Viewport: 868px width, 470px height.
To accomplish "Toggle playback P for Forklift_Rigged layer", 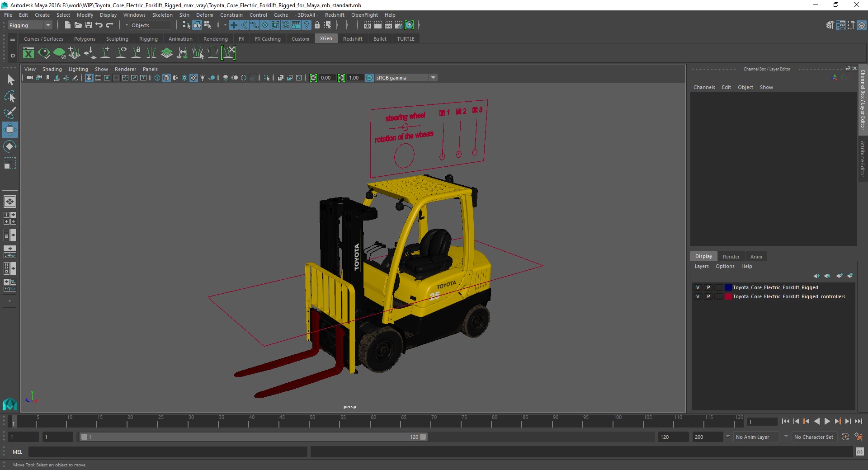I will click(x=708, y=287).
